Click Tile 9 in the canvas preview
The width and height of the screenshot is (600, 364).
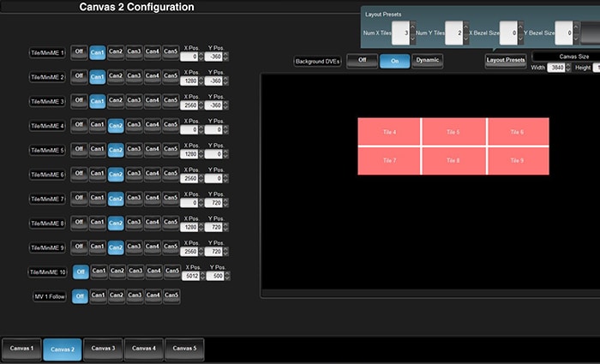(517, 161)
